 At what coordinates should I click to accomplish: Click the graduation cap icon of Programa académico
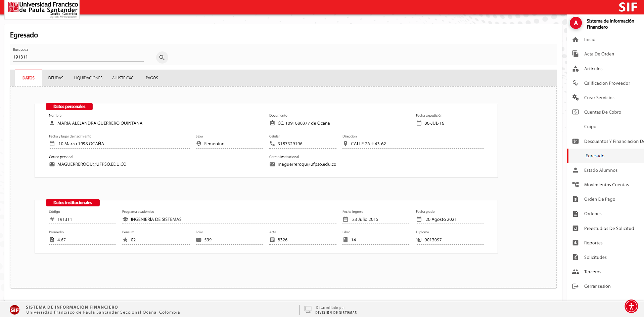[126, 219]
